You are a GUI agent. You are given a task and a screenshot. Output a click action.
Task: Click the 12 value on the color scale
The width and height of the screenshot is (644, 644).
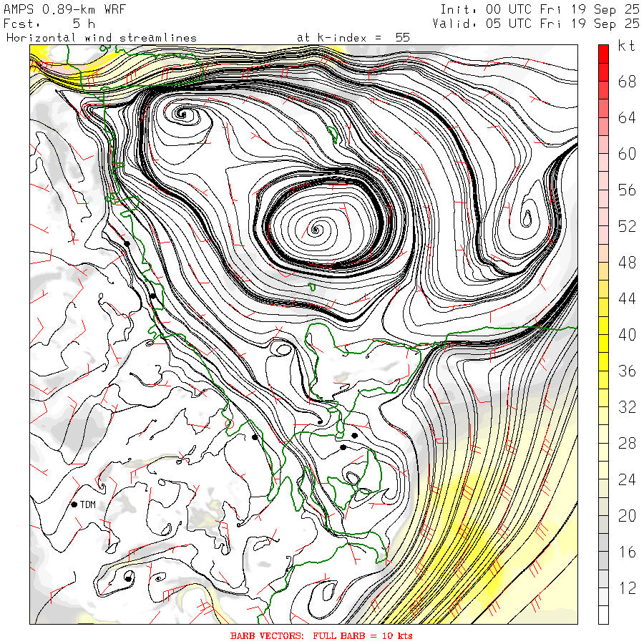pyautogui.click(x=627, y=588)
